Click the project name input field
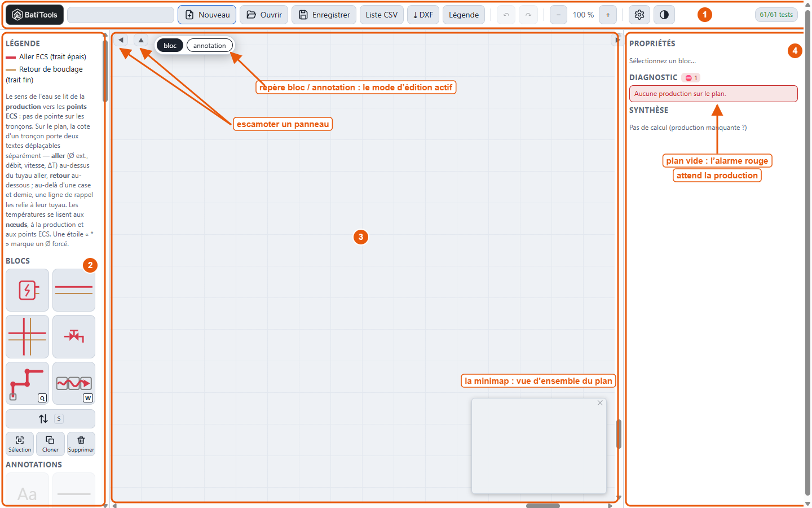The height and width of the screenshot is (508, 812). (x=121, y=15)
